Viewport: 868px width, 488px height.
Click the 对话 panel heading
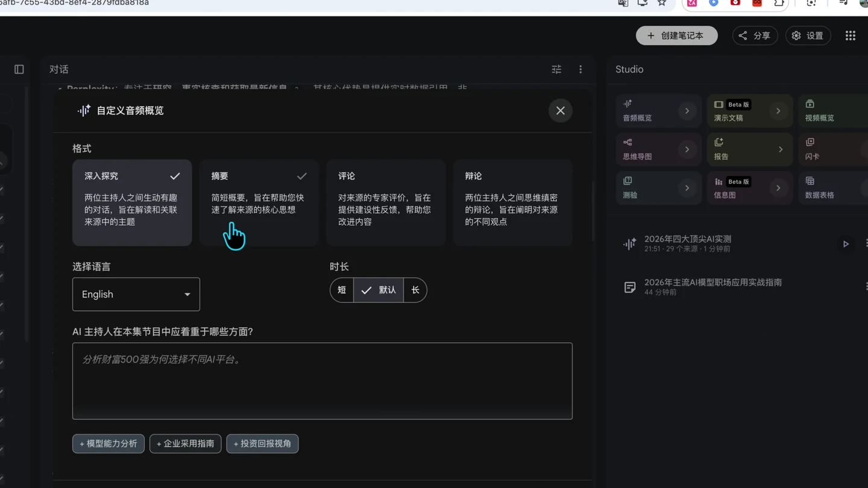pyautogui.click(x=58, y=69)
